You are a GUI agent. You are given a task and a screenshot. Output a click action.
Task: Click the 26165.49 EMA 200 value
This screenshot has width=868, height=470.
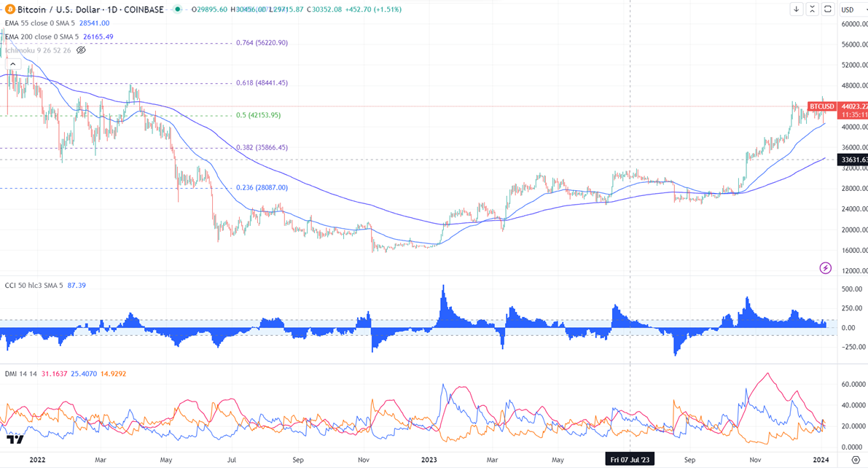click(x=98, y=36)
